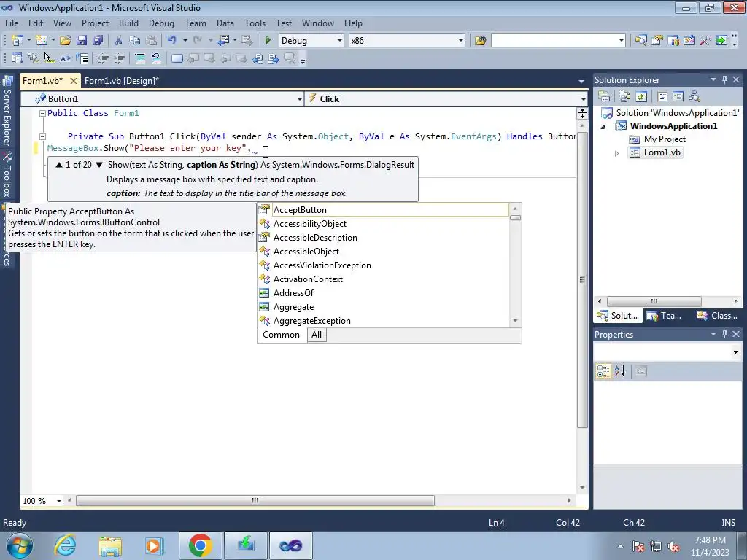Open the Tools menu
Viewport: 747px width, 560px height.
click(x=255, y=23)
